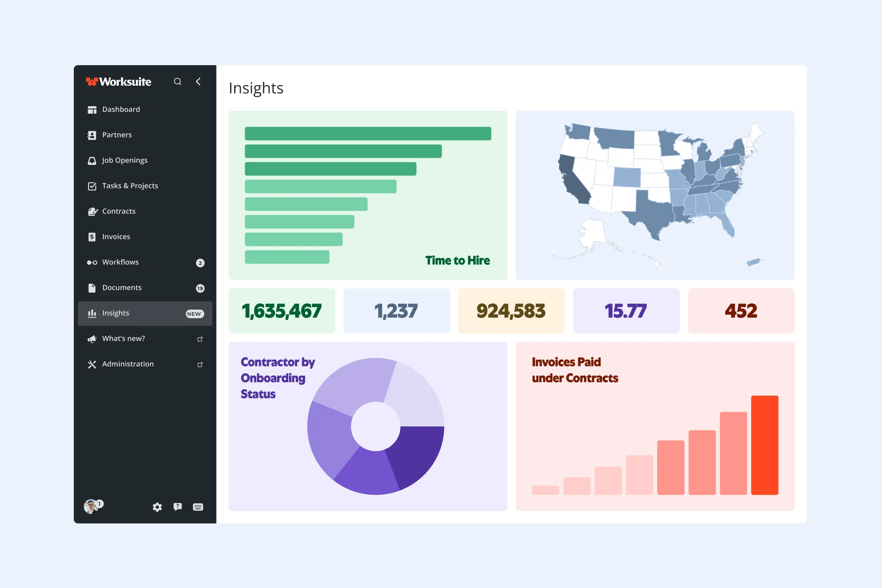Viewport: 882px width, 588px height.
Task: Open the Partners menu item
Action: (117, 135)
